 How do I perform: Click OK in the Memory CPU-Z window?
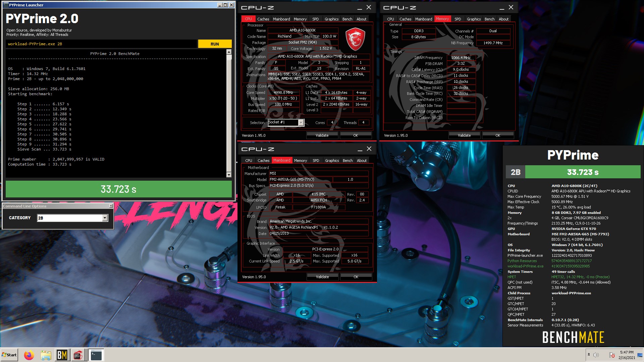tap(498, 135)
